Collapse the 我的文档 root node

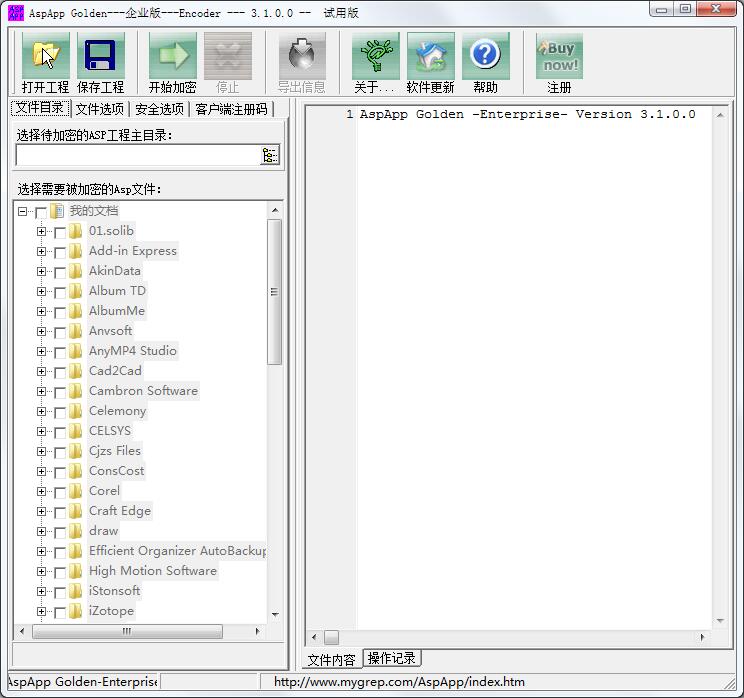(23, 211)
